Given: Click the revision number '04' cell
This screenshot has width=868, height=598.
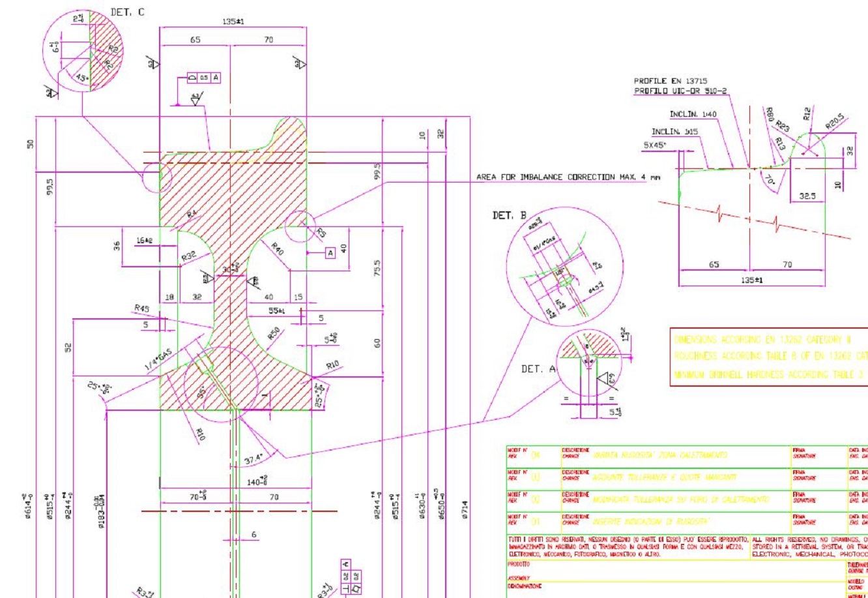Looking at the screenshot, I should coord(536,455).
